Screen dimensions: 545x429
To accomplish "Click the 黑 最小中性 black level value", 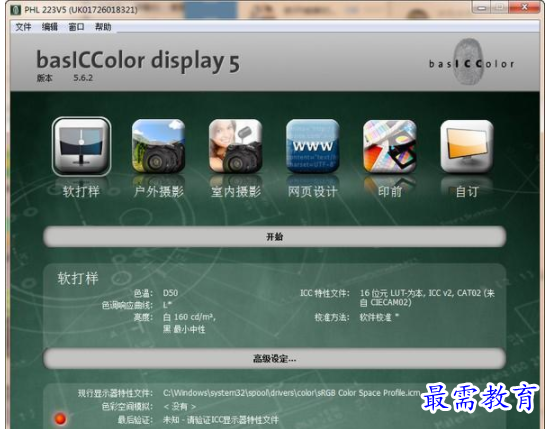I will (x=184, y=329).
